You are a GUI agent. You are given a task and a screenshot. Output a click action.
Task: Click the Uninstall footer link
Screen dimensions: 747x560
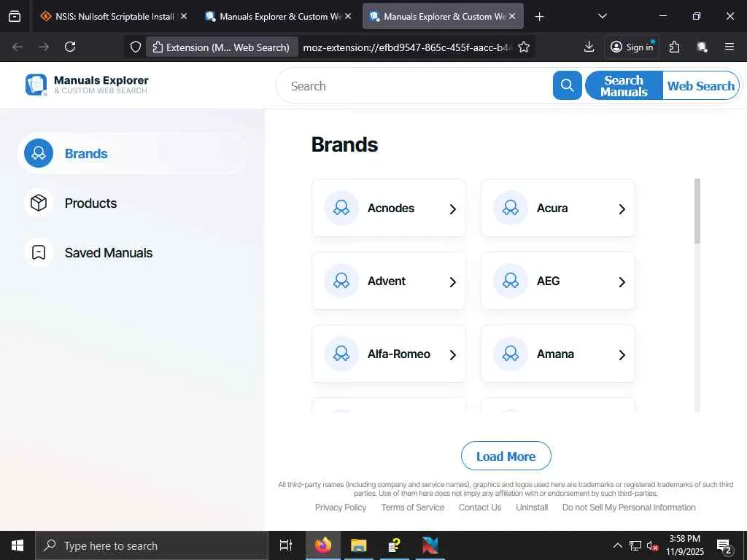(x=532, y=507)
